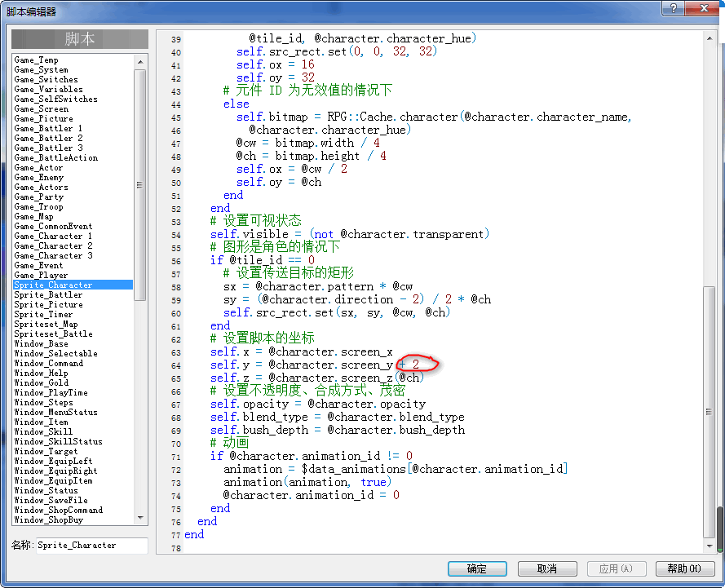Open the Game_Switches script

pos(46,79)
